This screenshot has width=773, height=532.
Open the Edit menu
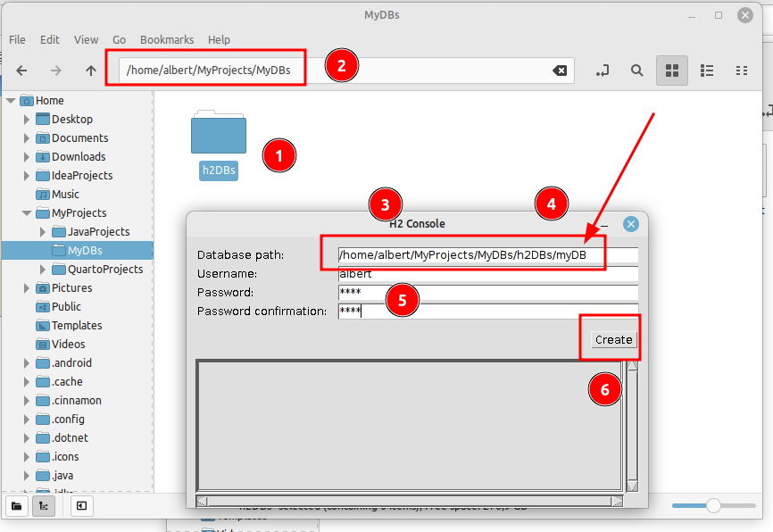tap(50, 39)
